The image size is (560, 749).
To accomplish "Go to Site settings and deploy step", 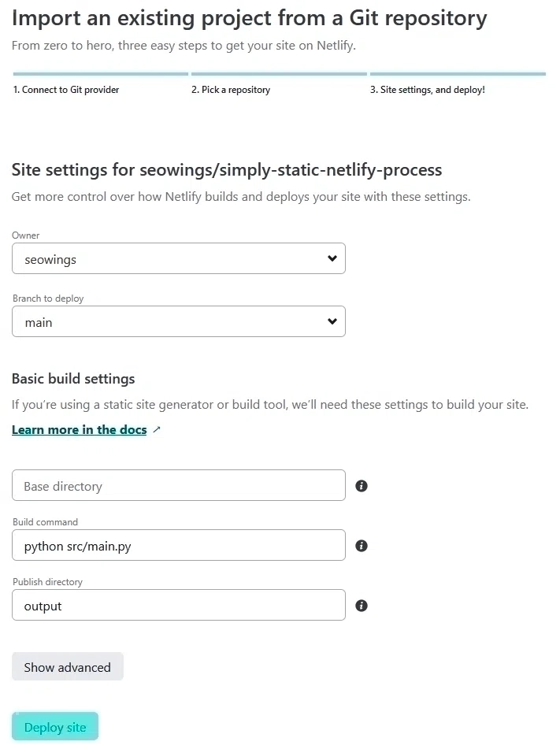I will [427, 89].
